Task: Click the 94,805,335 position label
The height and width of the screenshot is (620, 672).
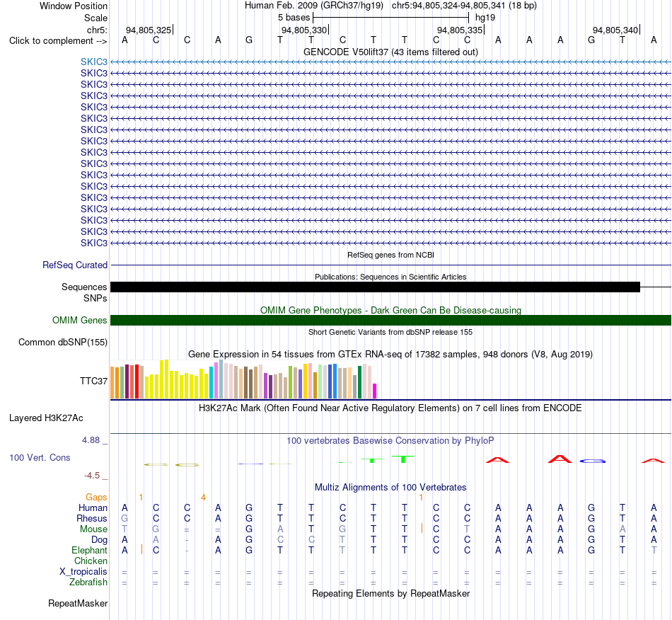Action: [459, 30]
